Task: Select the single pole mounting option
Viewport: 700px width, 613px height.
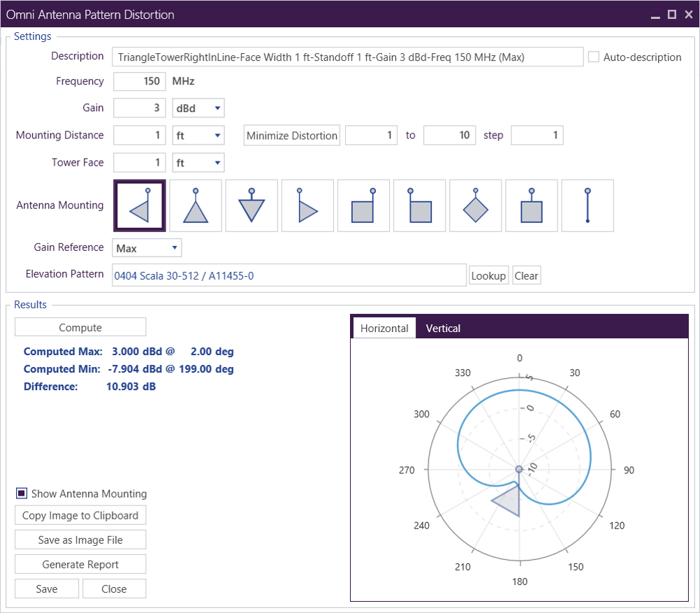Action: tap(588, 205)
